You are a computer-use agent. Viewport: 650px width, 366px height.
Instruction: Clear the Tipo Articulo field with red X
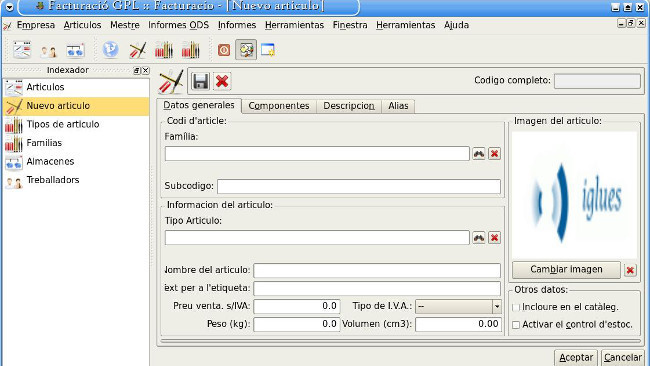494,238
